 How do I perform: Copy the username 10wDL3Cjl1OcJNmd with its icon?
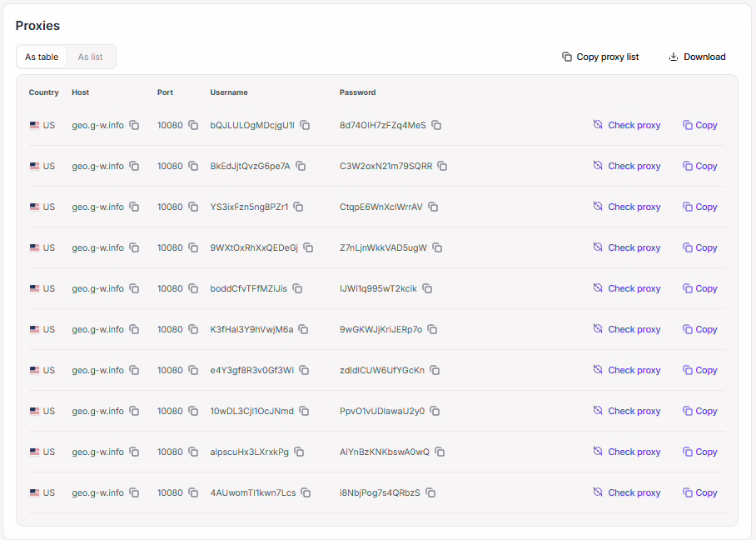point(304,411)
